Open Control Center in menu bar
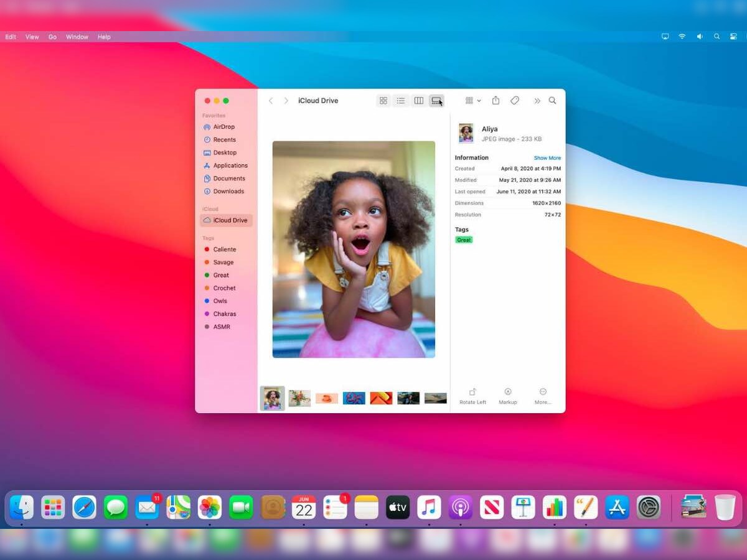 [734, 37]
